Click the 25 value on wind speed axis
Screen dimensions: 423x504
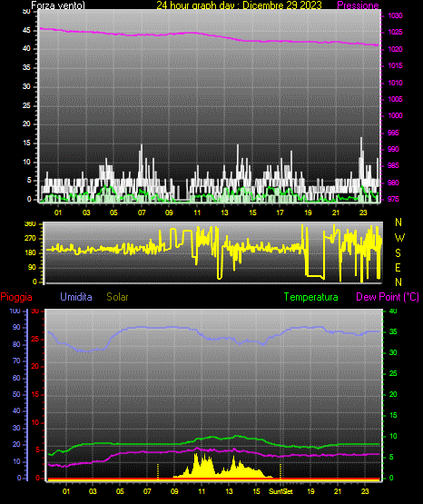pyautogui.click(x=26, y=105)
